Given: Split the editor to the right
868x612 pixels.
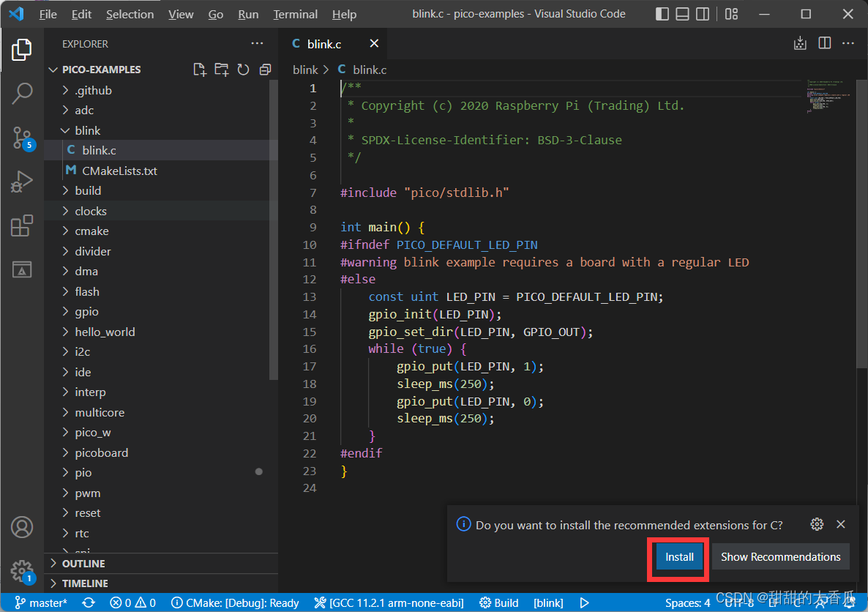Looking at the screenshot, I should 824,43.
